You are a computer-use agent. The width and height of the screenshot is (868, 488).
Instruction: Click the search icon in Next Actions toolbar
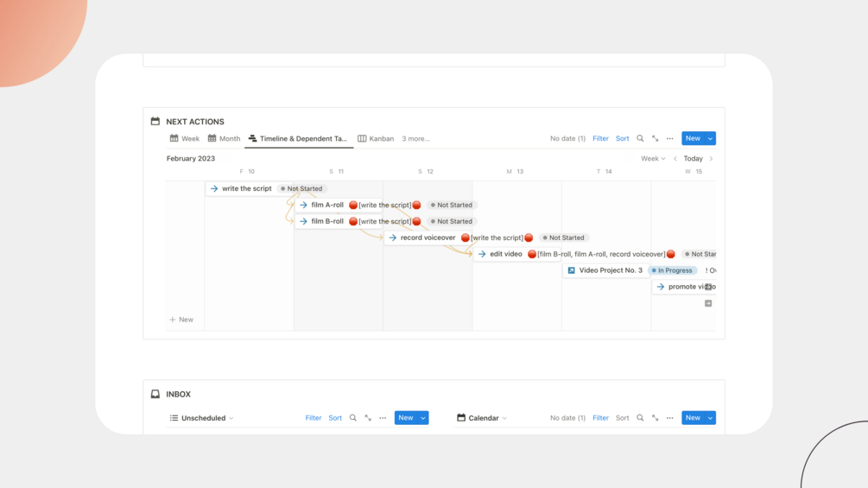pyautogui.click(x=640, y=138)
